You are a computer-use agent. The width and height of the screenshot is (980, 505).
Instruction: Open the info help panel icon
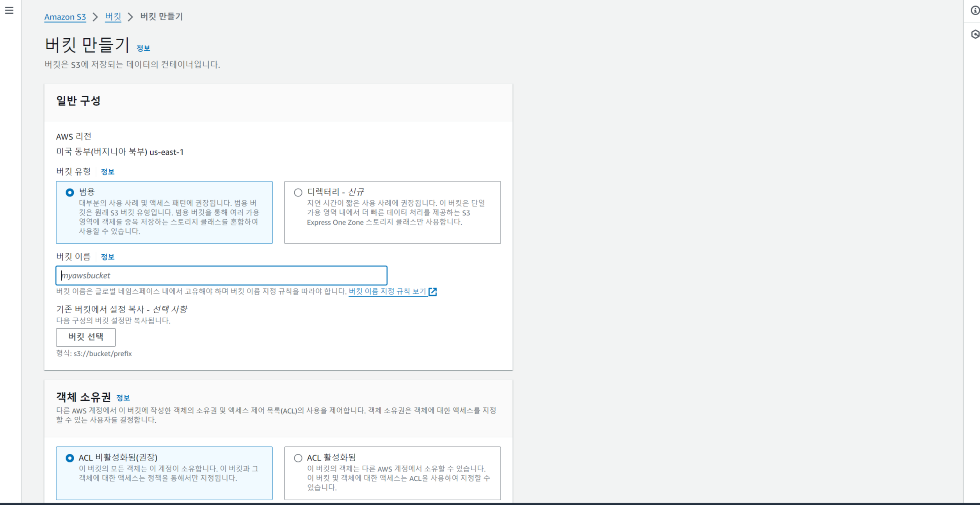coord(975,11)
